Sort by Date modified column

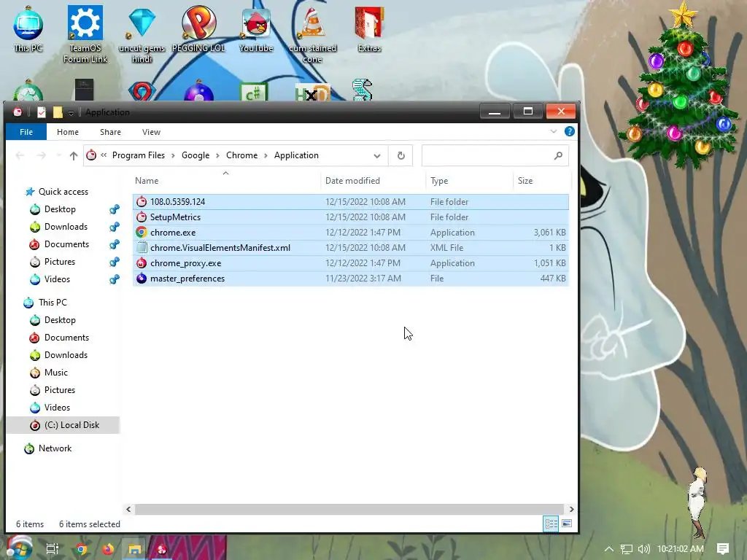(352, 181)
